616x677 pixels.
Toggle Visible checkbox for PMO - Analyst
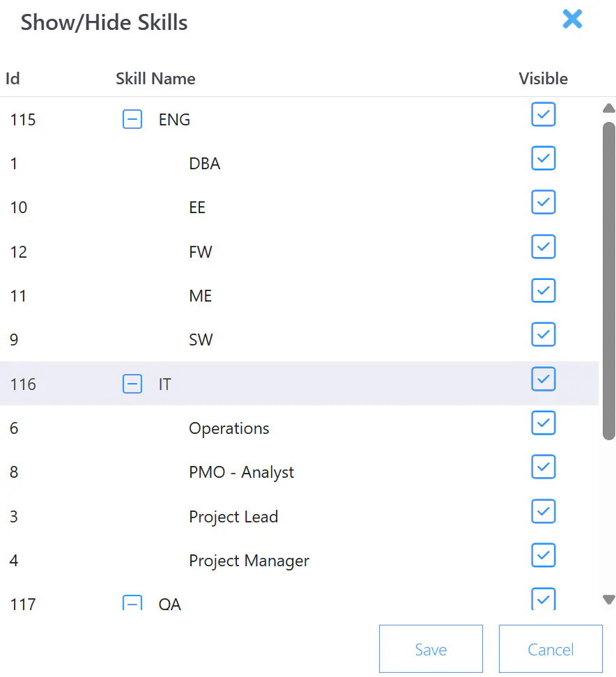544,467
